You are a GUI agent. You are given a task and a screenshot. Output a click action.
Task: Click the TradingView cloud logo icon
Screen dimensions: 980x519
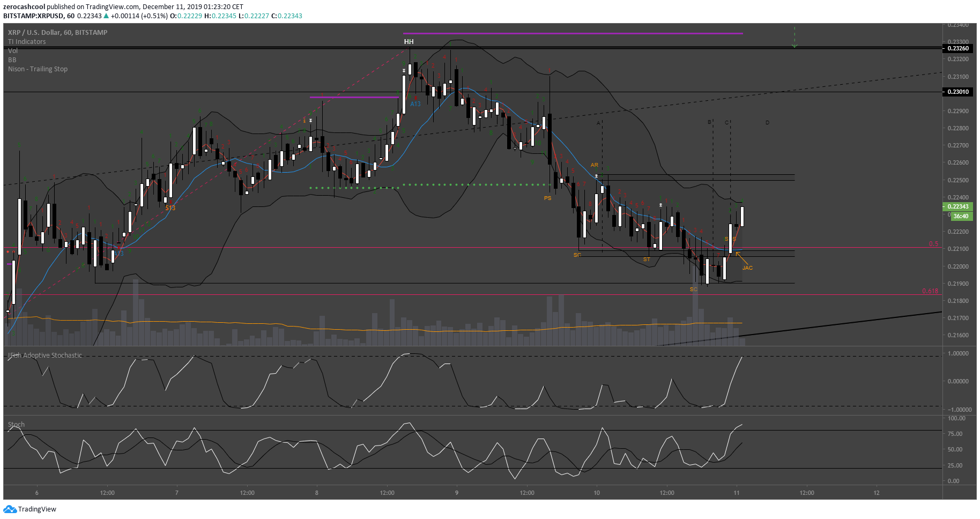coord(10,509)
